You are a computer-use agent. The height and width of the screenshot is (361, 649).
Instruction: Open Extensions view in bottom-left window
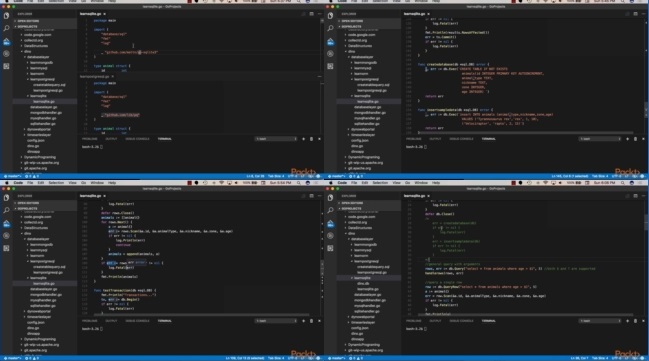6,248
